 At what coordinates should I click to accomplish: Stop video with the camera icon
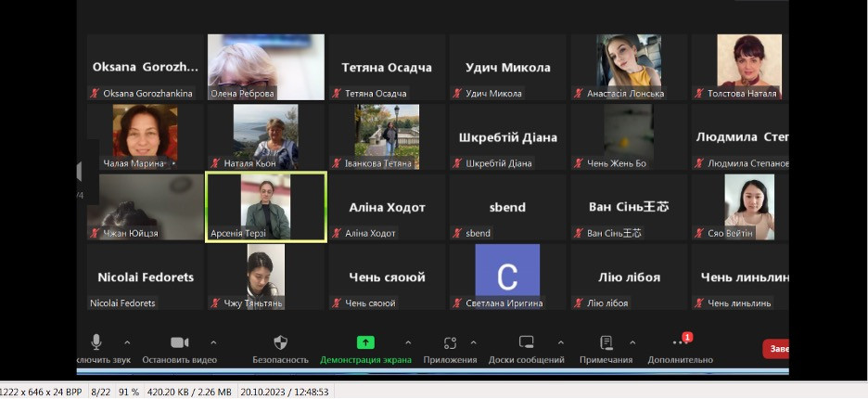(179, 342)
